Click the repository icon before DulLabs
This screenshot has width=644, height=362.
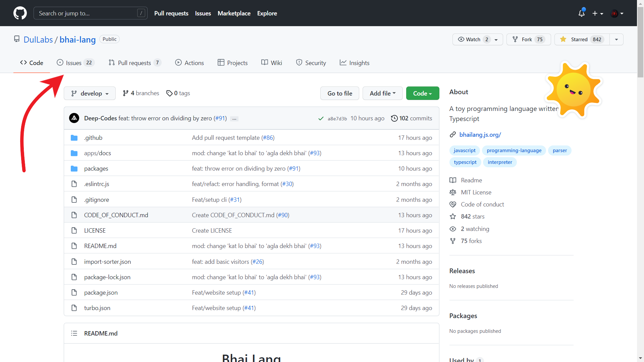click(17, 39)
